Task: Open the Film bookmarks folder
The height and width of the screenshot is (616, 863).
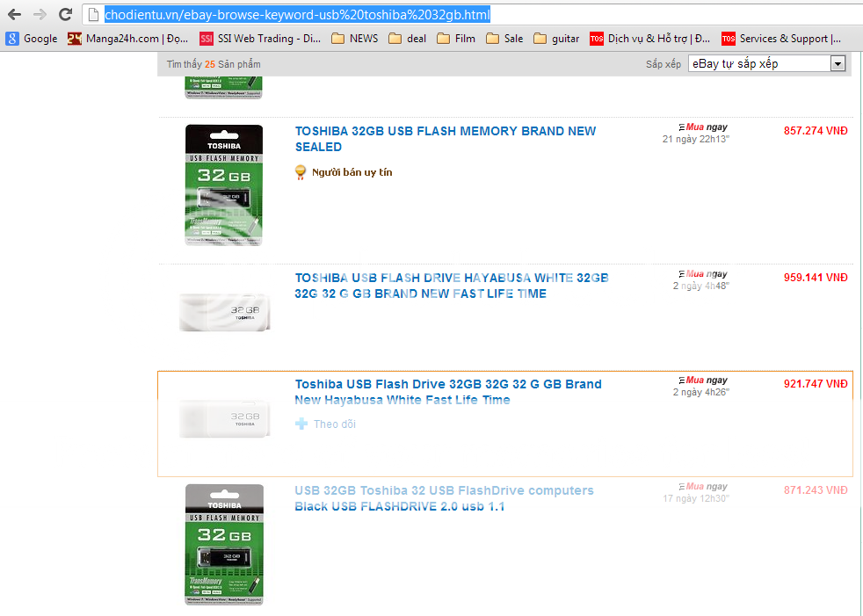Action: coord(456,39)
